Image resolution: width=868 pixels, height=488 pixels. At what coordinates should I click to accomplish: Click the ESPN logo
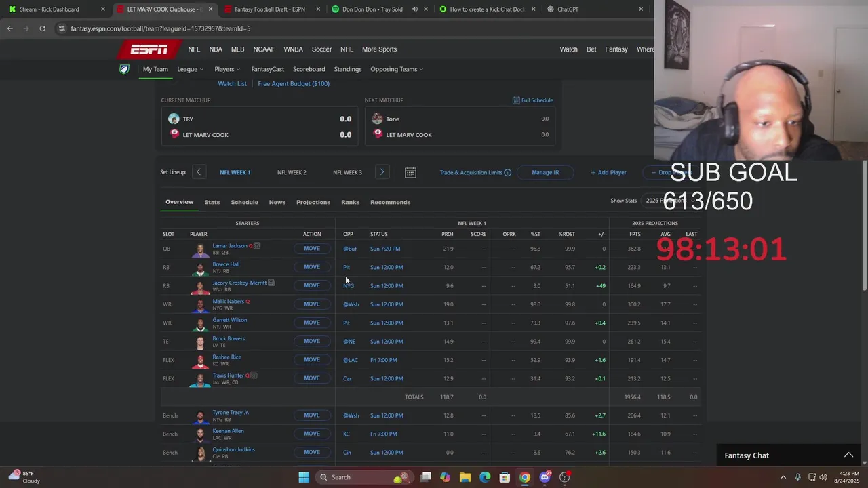point(149,49)
